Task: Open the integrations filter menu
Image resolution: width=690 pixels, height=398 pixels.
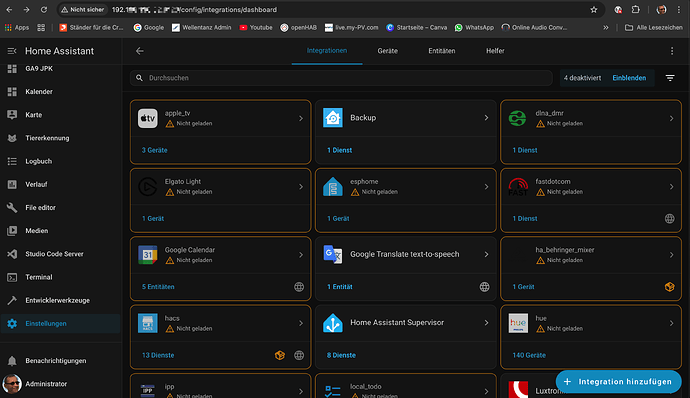Action: click(670, 78)
